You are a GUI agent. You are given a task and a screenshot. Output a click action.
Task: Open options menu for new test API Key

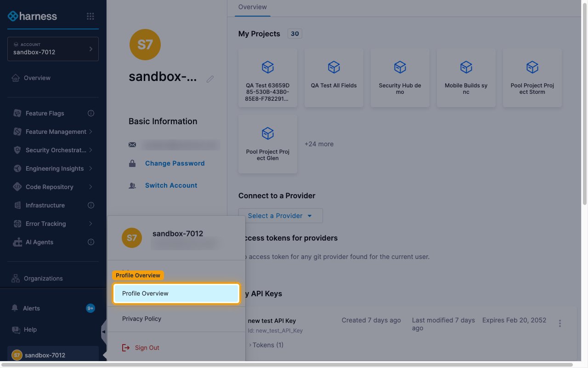560,323
